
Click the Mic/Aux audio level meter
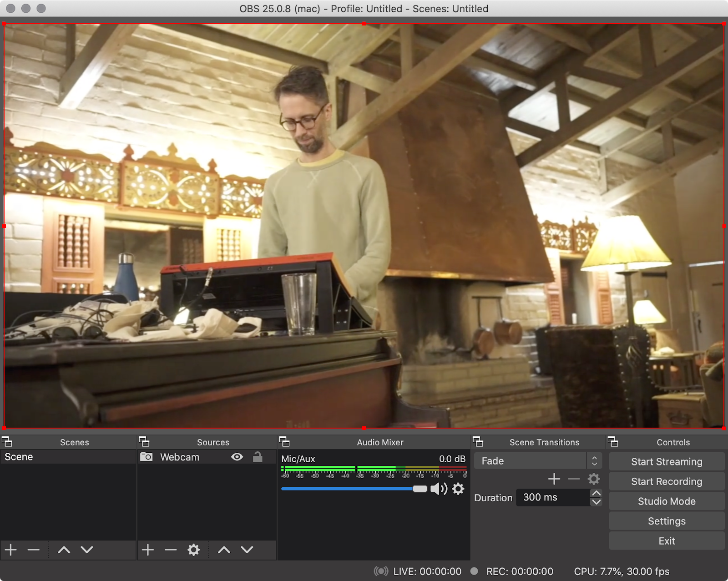coord(374,469)
